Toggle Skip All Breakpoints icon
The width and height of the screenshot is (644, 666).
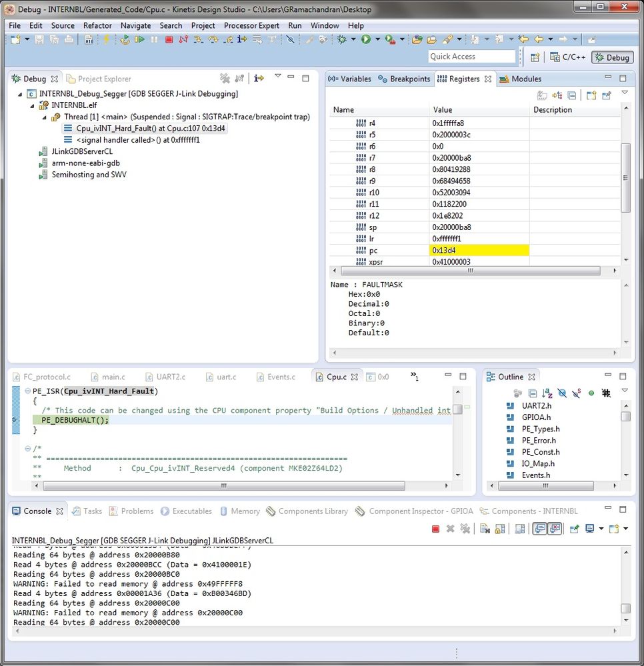pyautogui.click(x=290, y=39)
